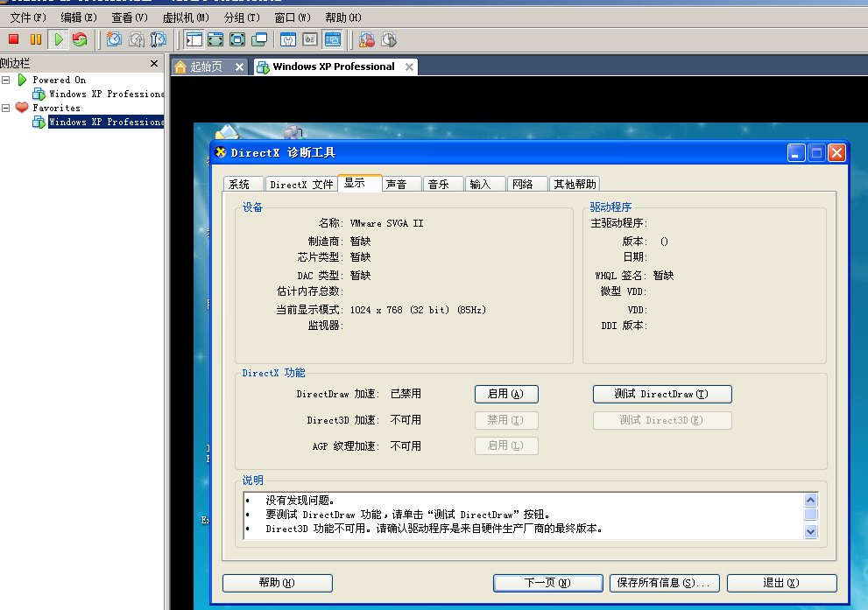The image size is (868, 610).
Task: Collapse the Favorites tree group
Action: (x=6, y=108)
